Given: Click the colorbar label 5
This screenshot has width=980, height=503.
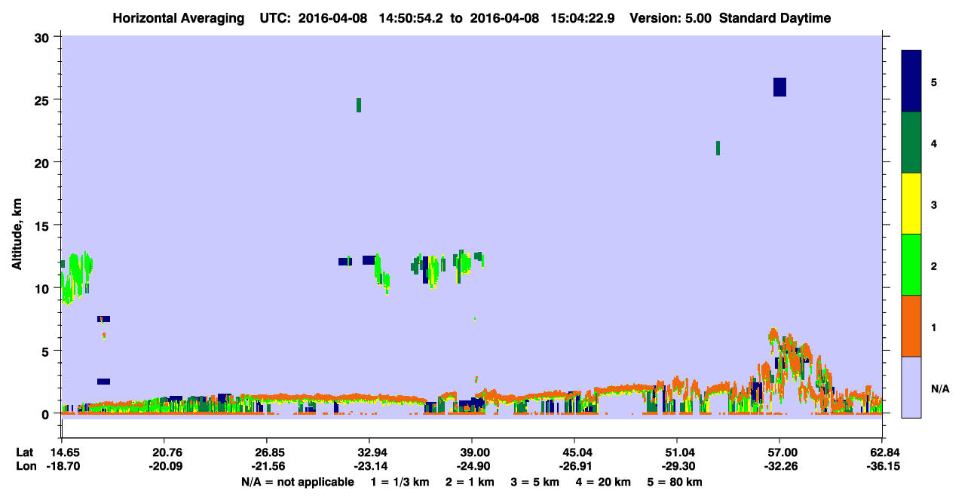Looking at the screenshot, I should tap(934, 82).
